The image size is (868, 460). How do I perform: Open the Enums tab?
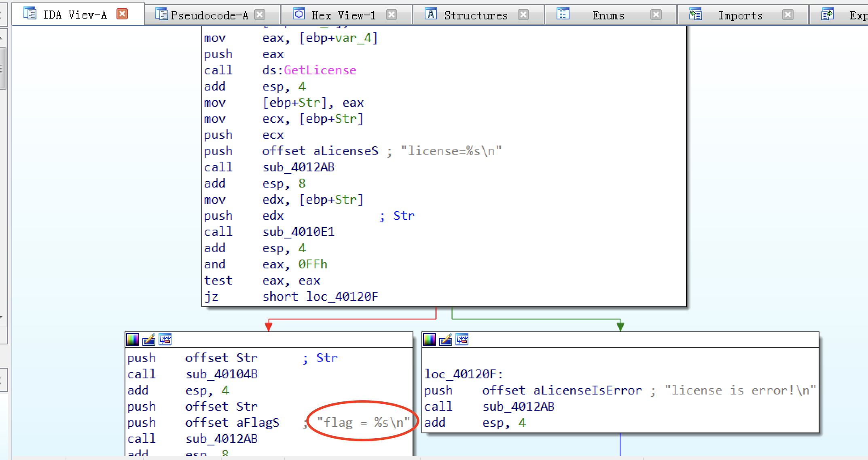608,15
